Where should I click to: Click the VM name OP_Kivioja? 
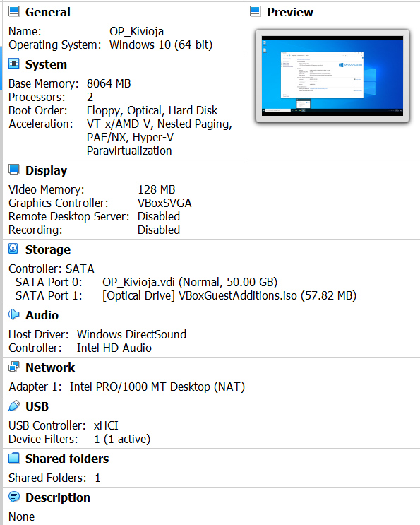point(136,32)
